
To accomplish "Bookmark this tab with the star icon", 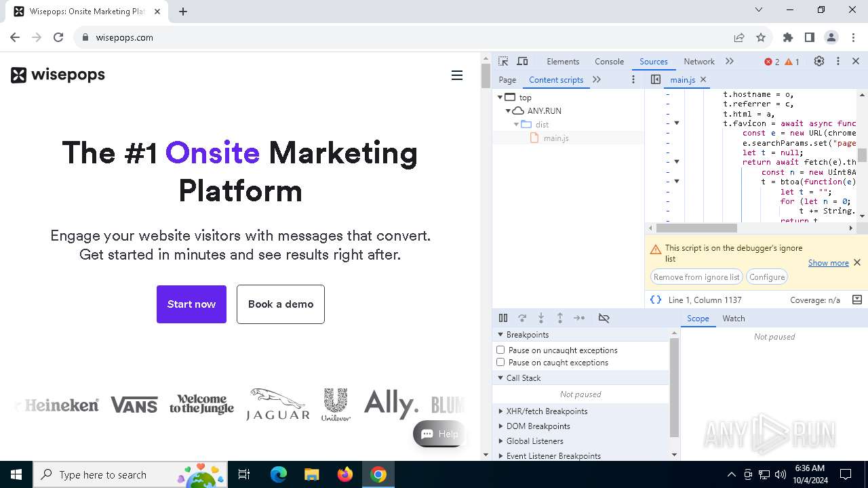I will point(761,37).
